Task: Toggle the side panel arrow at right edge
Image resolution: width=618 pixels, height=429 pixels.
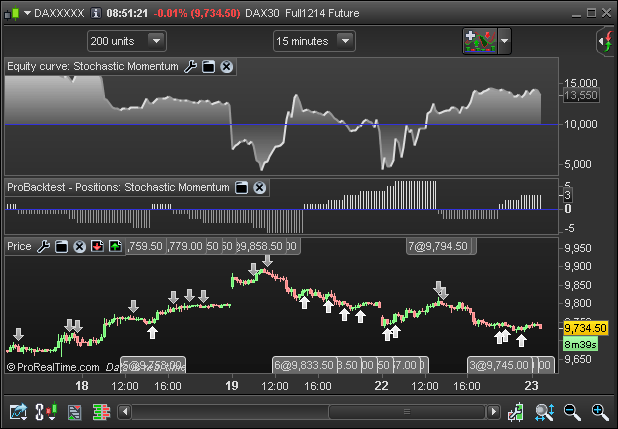Action: [x=606, y=41]
